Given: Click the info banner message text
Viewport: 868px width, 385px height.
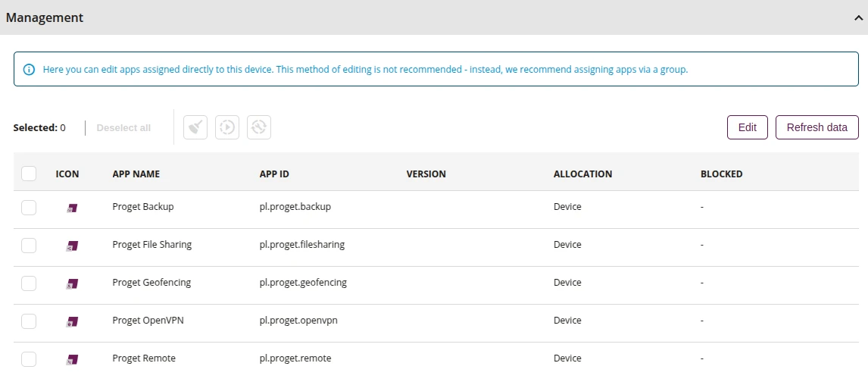Looking at the screenshot, I should pos(365,70).
